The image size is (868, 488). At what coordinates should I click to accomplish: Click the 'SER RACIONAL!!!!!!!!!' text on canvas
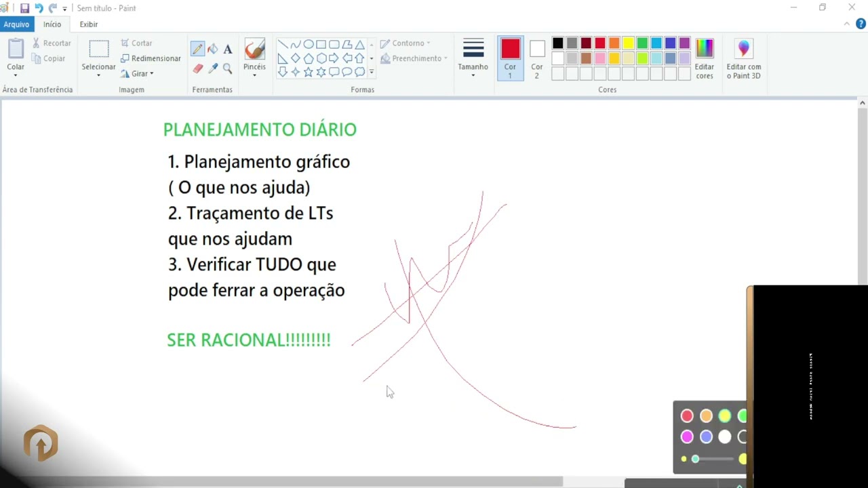click(249, 340)
